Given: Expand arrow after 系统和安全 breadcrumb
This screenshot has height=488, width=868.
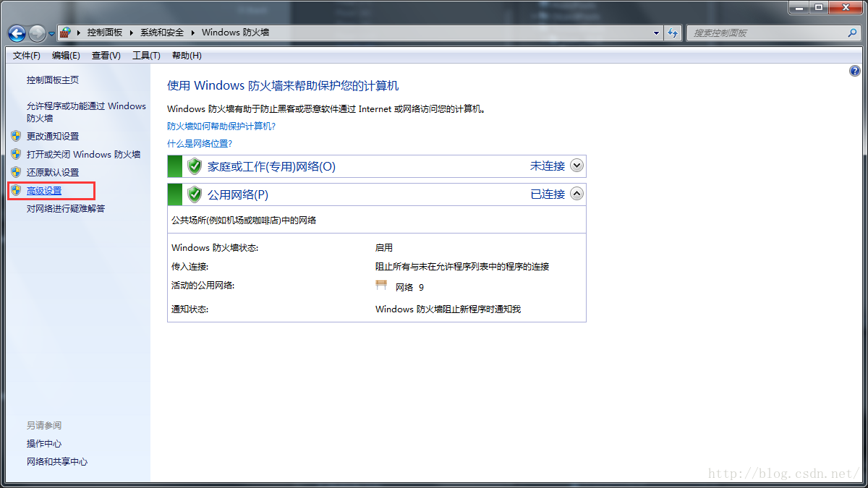Looking at the screenshot, I should pyautogui.click(x=193, y=33).
